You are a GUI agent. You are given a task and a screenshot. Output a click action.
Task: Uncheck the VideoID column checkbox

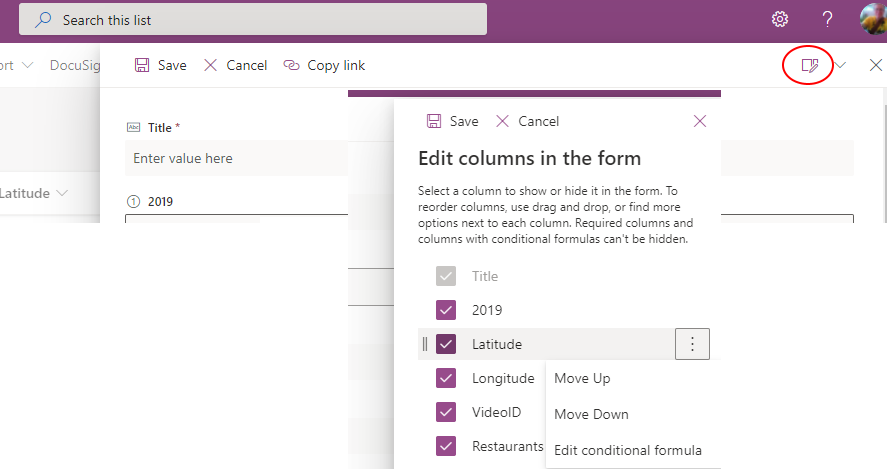[x=446, y=412]
